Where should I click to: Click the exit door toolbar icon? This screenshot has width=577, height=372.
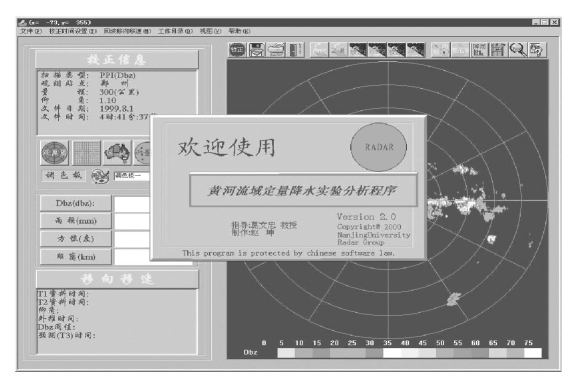click(x=295, y=50)
